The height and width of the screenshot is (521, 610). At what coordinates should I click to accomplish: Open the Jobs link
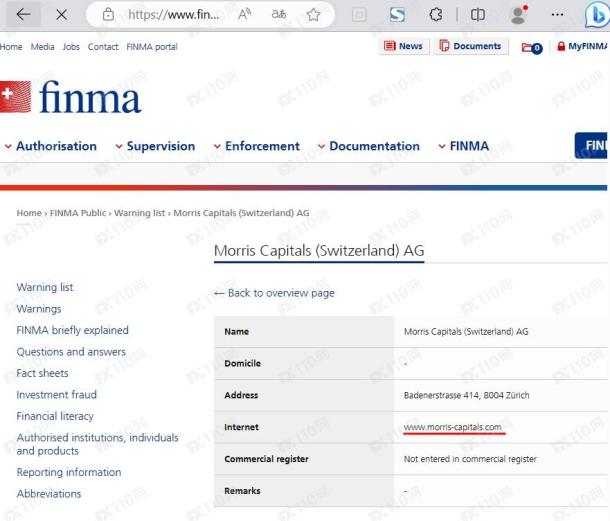[71, 47]
